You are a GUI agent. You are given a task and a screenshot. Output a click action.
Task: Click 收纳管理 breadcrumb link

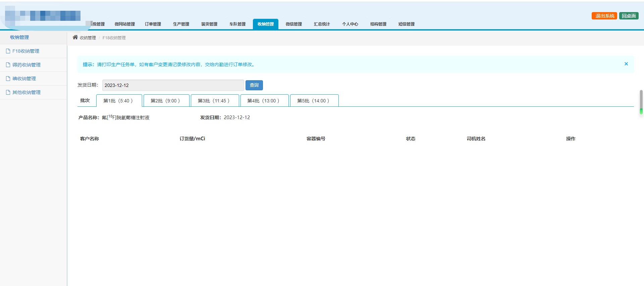coord(88,38)
